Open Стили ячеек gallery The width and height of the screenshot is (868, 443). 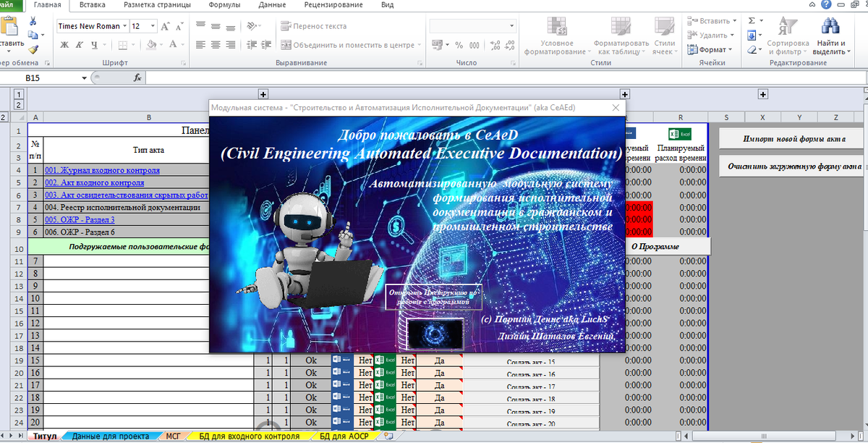(664, 36)
